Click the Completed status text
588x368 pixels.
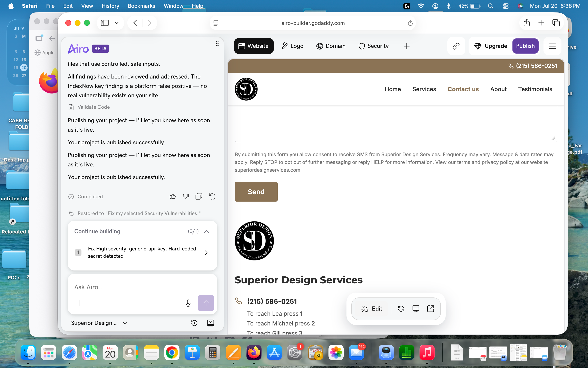[90, 197]
